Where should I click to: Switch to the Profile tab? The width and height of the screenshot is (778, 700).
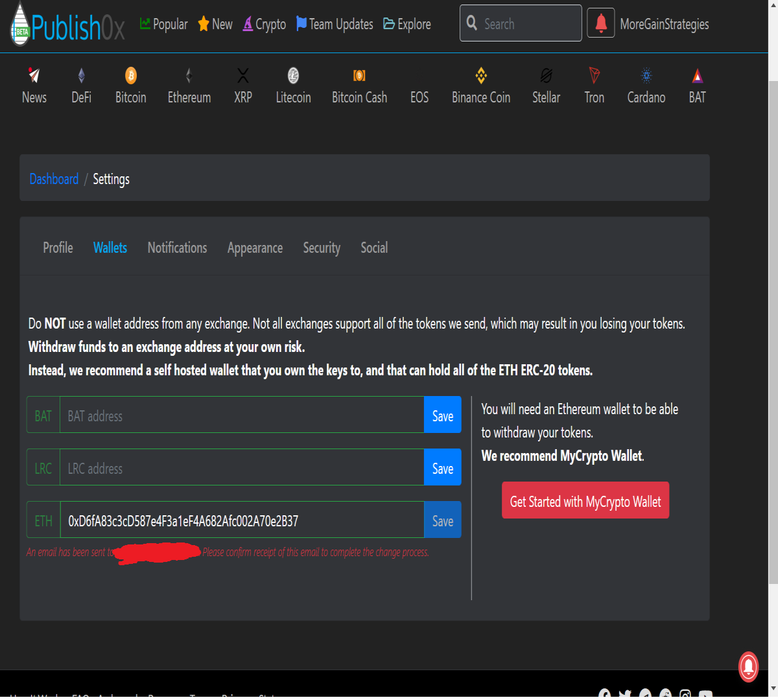tap(58, 248)
